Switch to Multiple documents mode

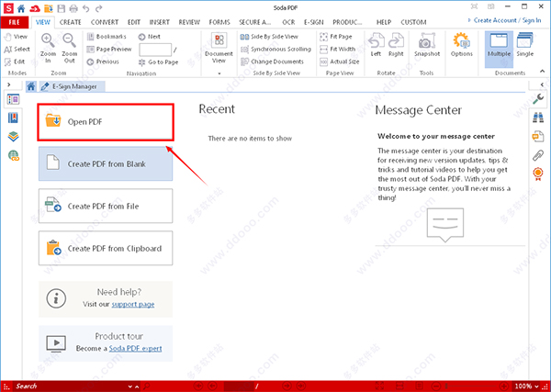499,50
